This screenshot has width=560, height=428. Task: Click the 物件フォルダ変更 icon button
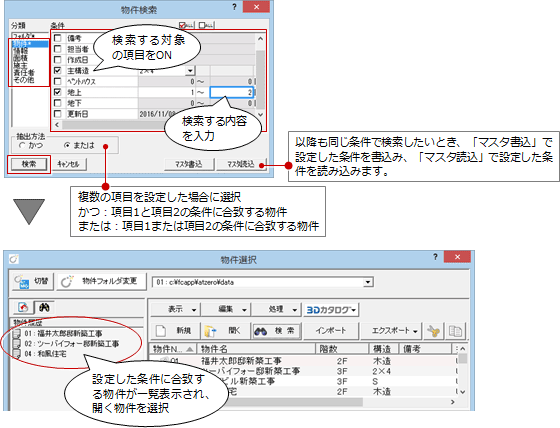pos(102,282)
